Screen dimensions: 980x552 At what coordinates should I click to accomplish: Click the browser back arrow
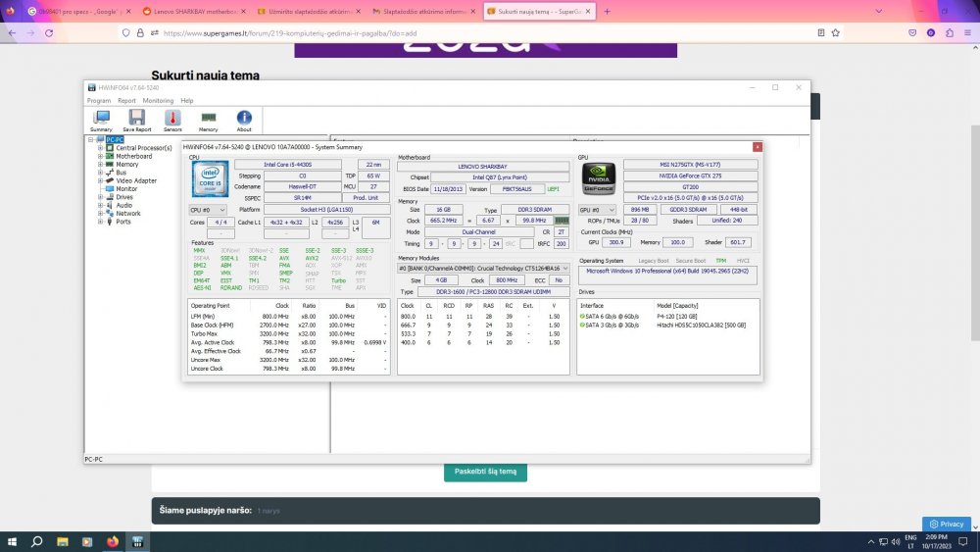[12, 33]
